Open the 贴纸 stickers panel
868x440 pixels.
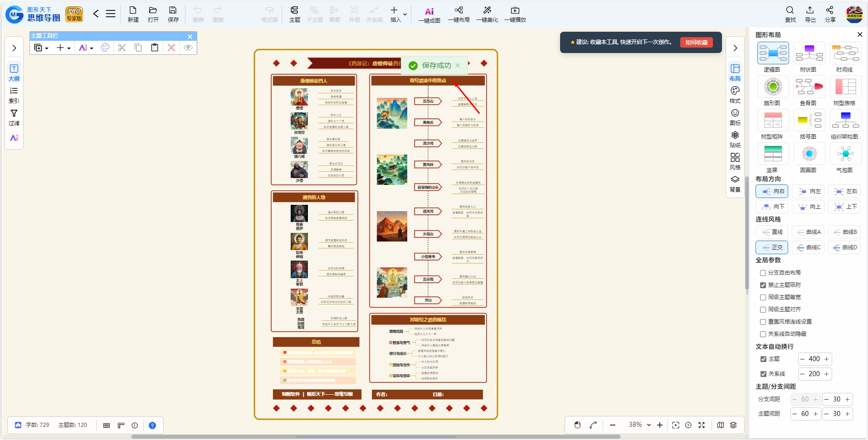pyautogui.click(x=735, y=139)
